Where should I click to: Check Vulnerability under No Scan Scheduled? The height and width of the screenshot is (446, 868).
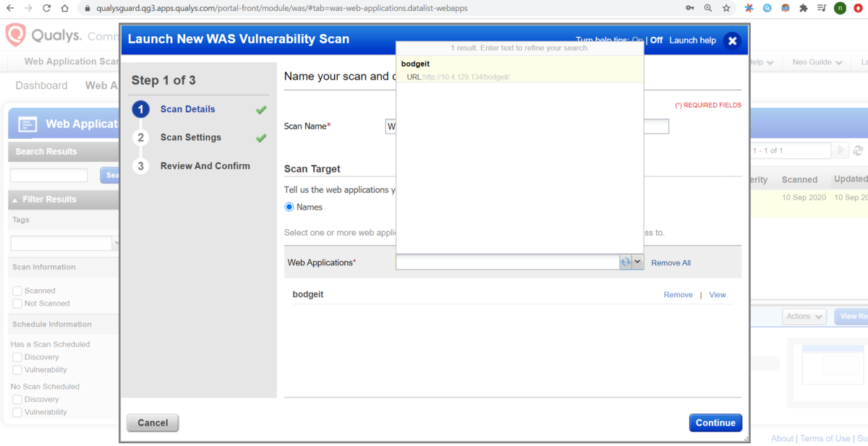point(17,412)
